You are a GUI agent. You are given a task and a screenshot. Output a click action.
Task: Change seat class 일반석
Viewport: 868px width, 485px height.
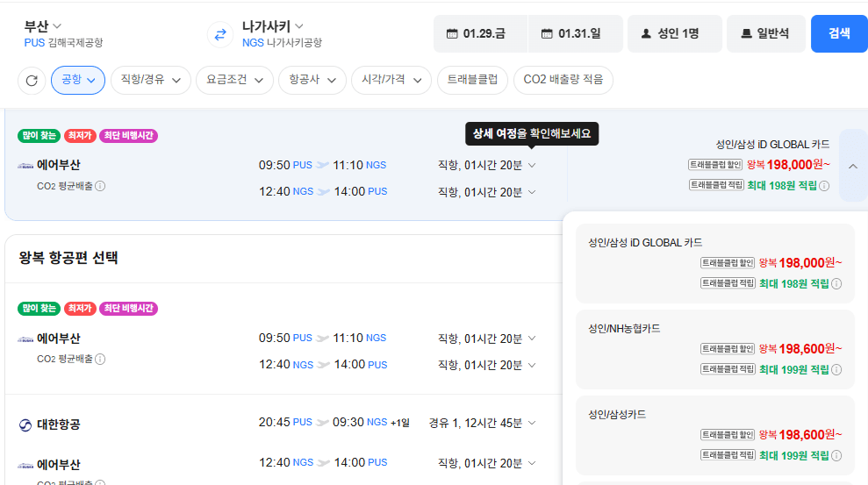point(766,33)
